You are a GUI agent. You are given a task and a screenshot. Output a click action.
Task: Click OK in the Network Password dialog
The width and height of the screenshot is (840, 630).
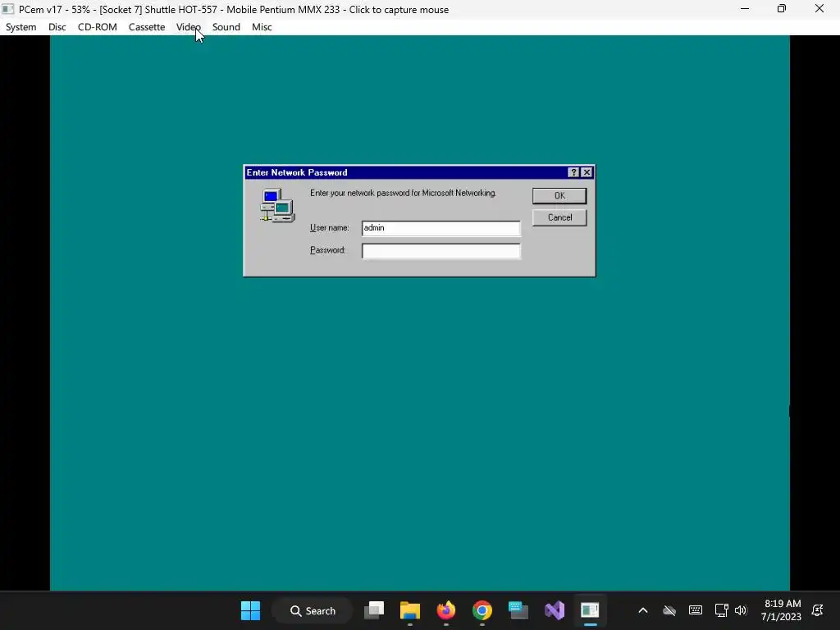(559, 195)
